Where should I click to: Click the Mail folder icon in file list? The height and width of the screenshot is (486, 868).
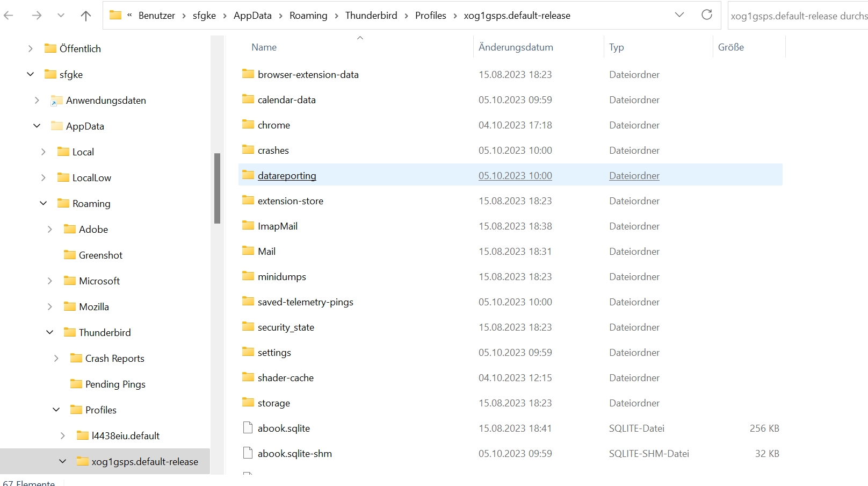click(248, 251)
